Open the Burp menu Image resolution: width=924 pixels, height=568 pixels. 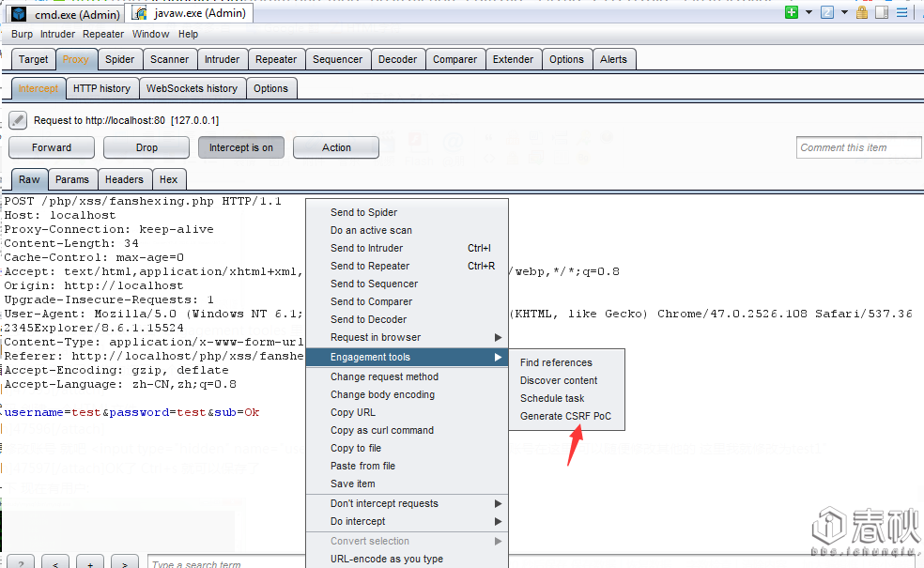click(22, 34)
